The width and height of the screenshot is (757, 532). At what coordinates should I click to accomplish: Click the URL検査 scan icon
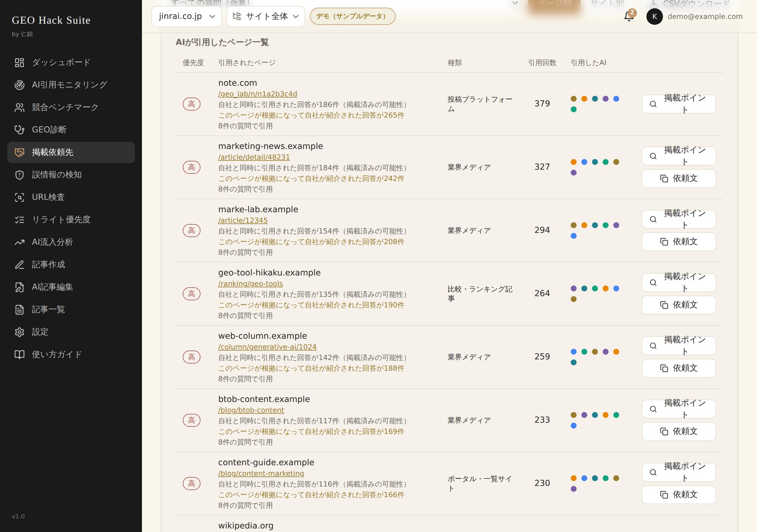19,197
